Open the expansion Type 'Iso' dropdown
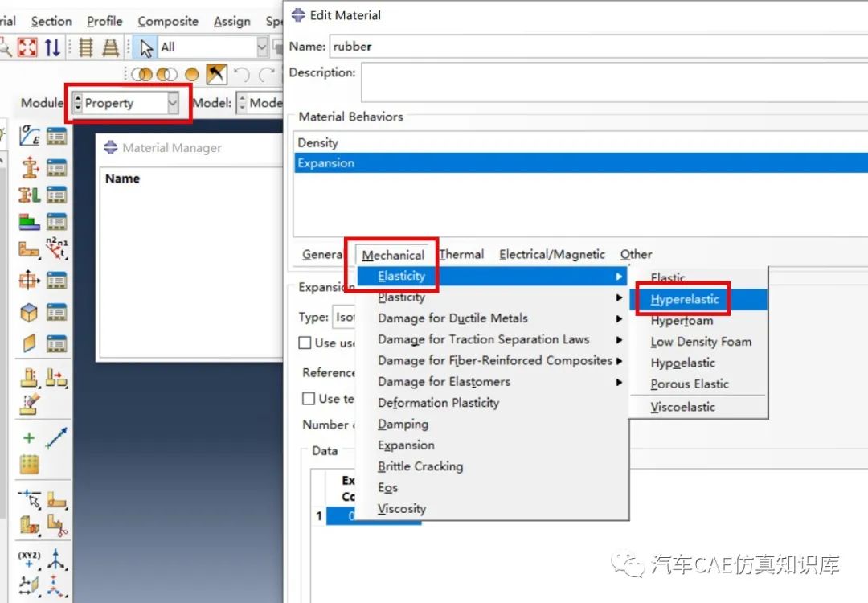Image resolution: width=868 pixels, height=603 pixels. pos(344,318)
